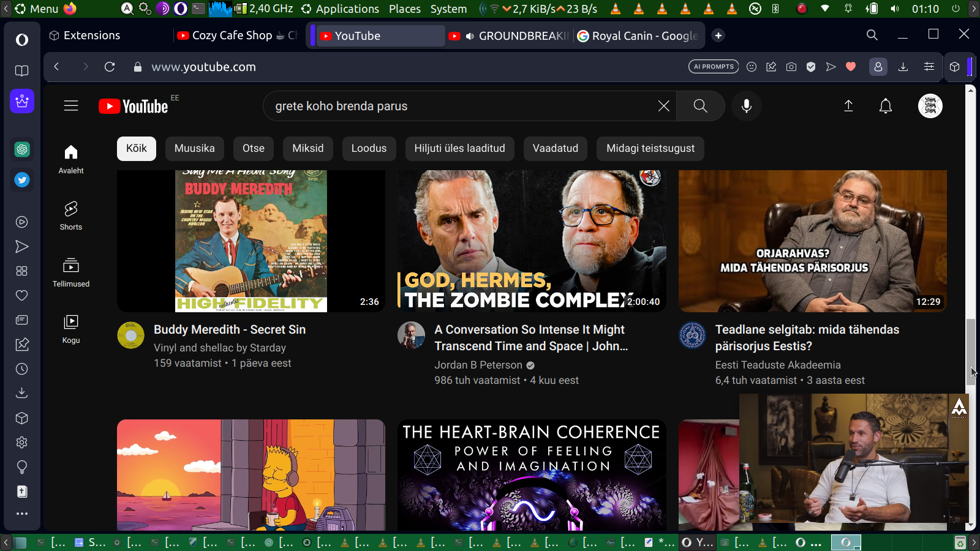Screen dimensions: 980x551
Task: Select the Otse filter chip
Action: click(254, 148)
